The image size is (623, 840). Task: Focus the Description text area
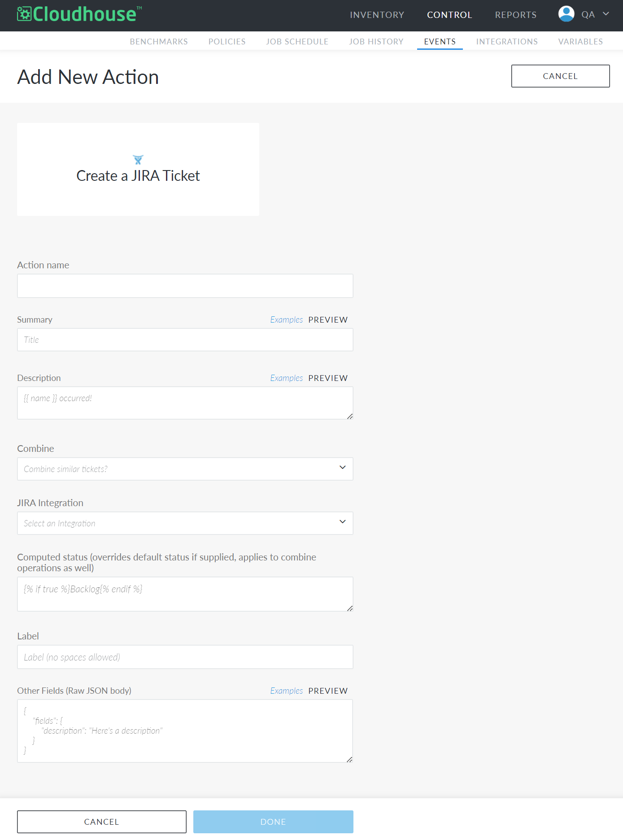point(185,403)
